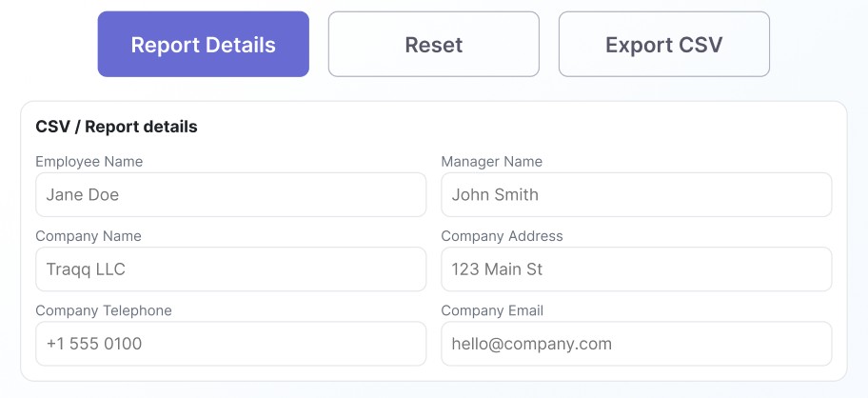Activate the Company Email input box
Viewport: 868px width, 398px height.
[x=636, y=344]
